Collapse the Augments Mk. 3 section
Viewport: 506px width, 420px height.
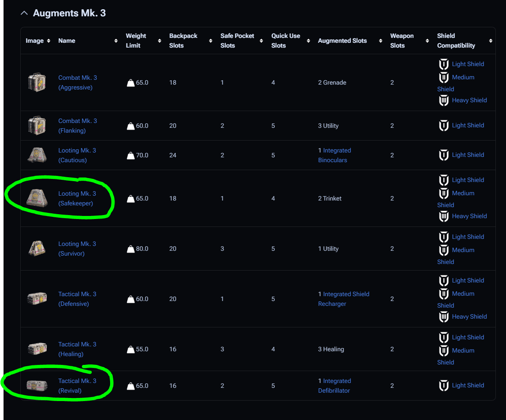click(x=24, y=13)
